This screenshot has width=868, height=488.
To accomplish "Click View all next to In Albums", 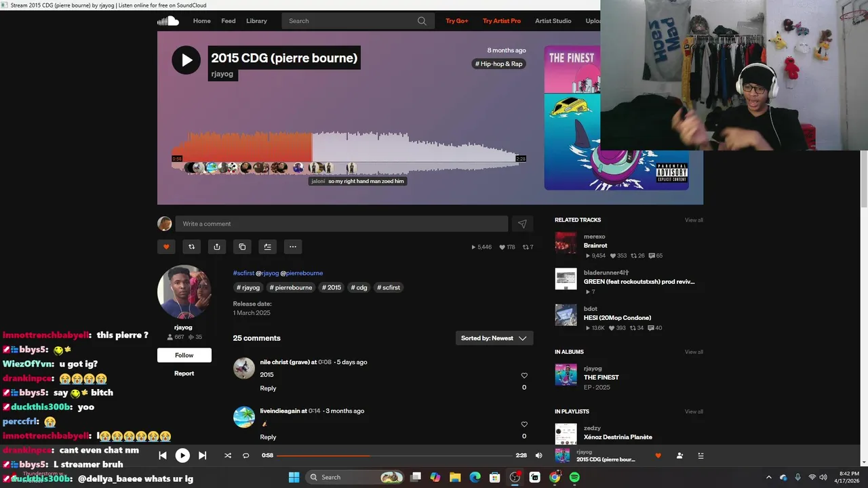I will pos(694,352).
